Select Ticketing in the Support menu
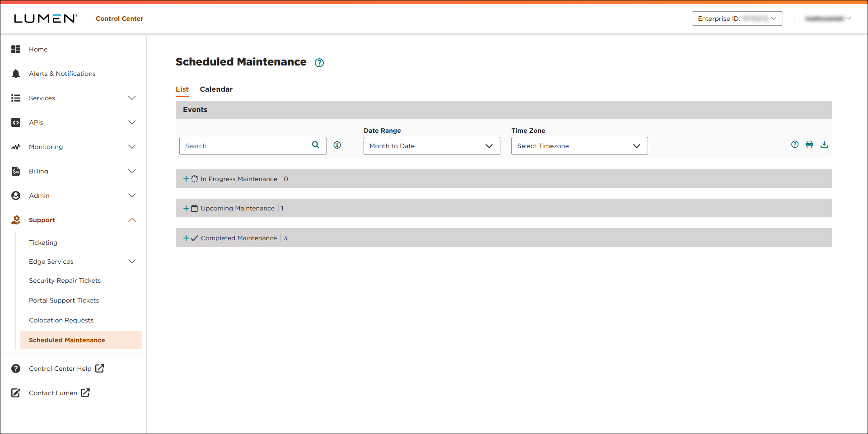Viewport: 868px width, 434px height. 43,243
